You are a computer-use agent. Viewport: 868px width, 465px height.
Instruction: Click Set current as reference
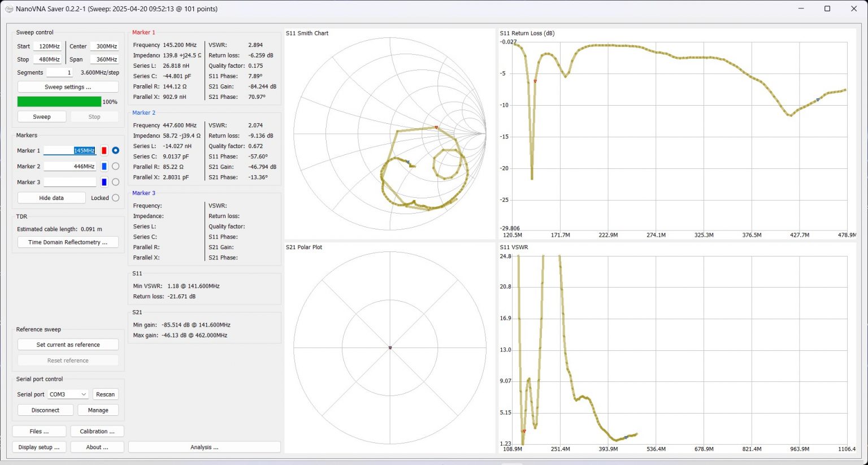[x=68, y=345]
